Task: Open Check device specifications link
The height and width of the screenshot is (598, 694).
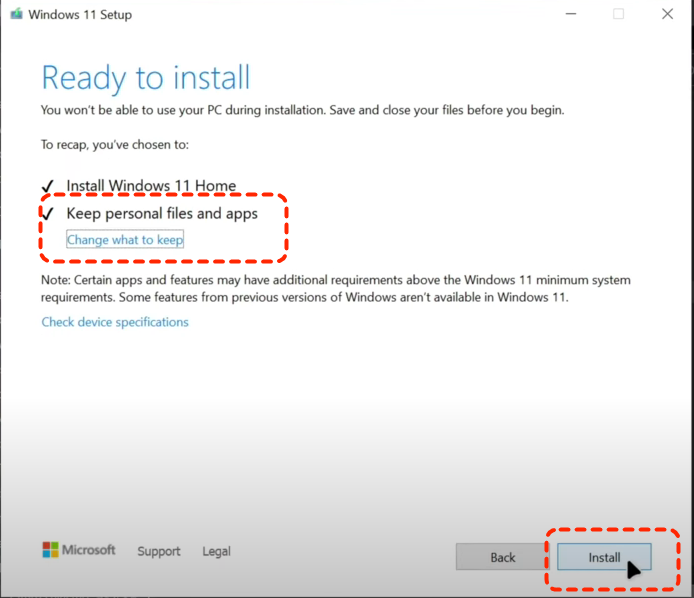Action: pyautogui.click(x=115, y=322)
